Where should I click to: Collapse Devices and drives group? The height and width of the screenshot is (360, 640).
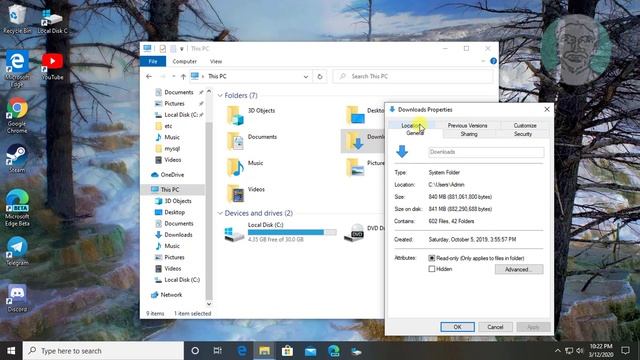(x=220, y=213)
